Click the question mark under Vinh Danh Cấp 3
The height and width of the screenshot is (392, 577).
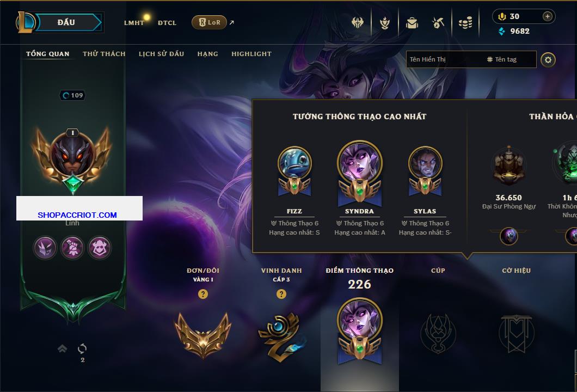281,293
